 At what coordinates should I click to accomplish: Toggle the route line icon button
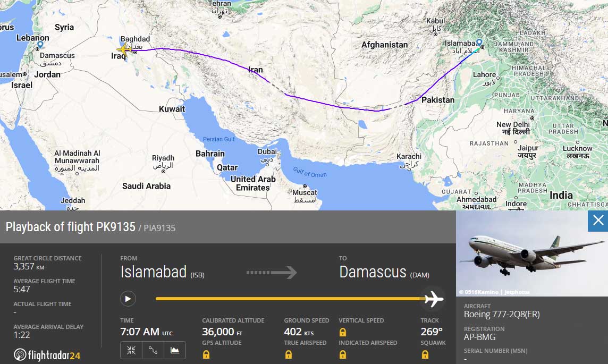[153, 350]
